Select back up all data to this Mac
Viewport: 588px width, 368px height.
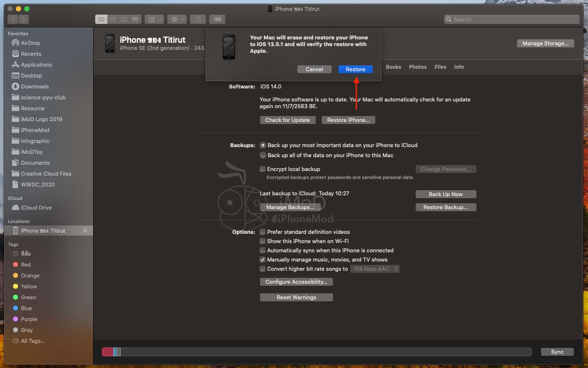(x=263, y=155)
